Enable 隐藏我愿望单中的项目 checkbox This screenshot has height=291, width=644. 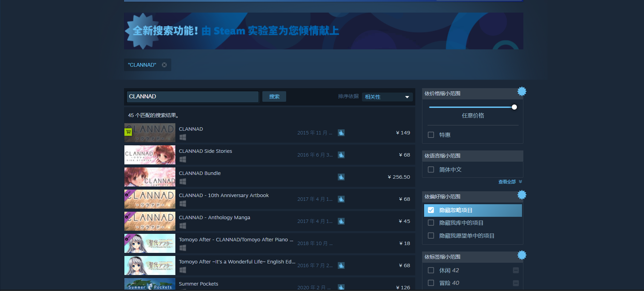(x=431, y=236)
